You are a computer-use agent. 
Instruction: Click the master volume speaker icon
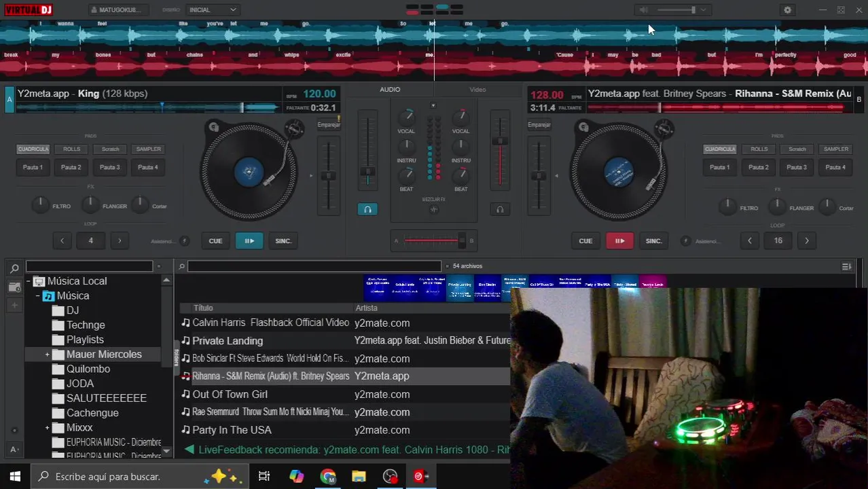click(644, 10)
